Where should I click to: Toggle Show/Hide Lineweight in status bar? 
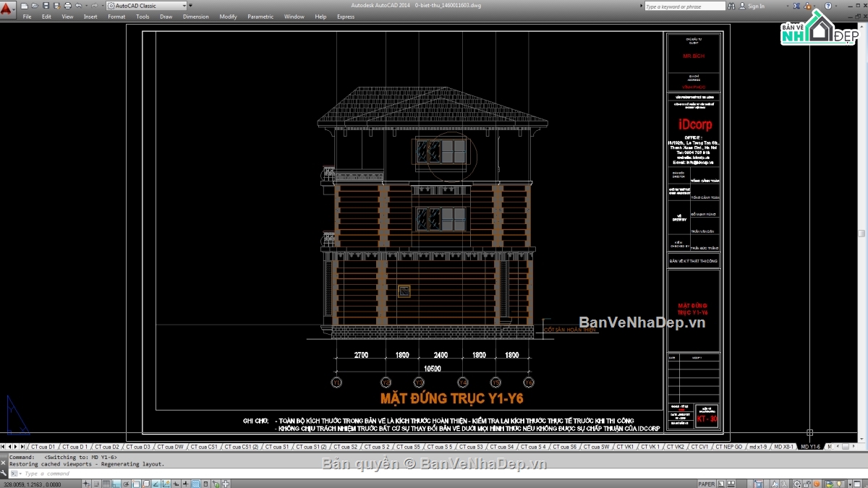click(x=186, y=483)
